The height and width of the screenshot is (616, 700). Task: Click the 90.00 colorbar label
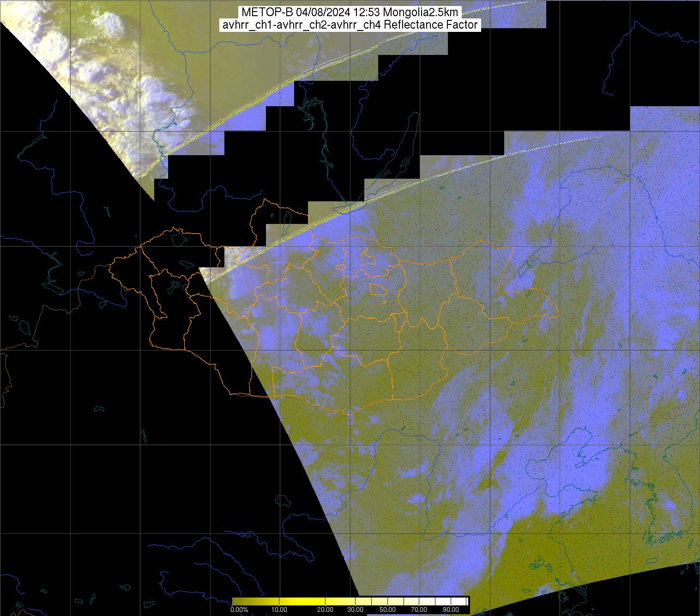[451, 610]
